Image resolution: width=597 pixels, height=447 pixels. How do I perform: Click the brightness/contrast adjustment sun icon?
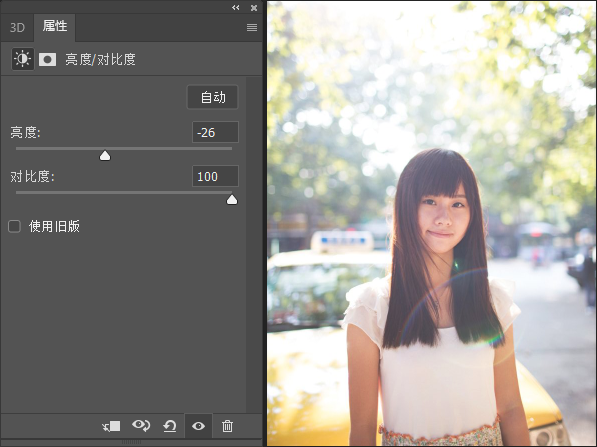22,59
